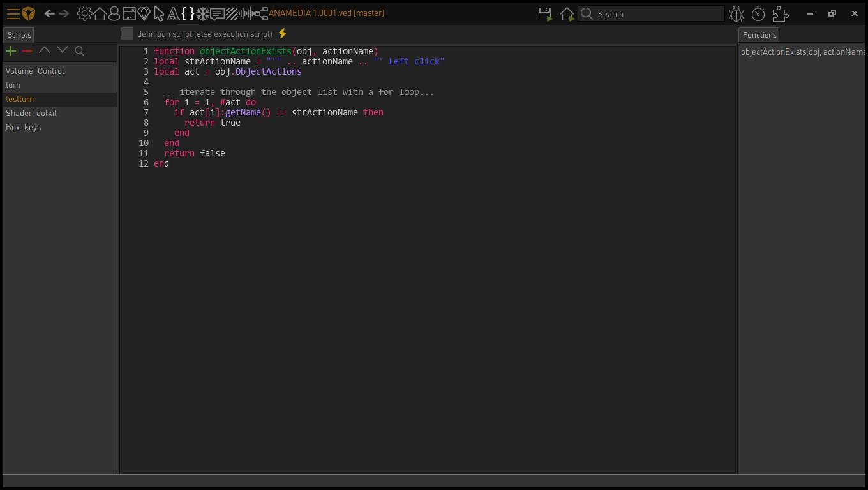Click the save and run icon

[x=545, y=14]
